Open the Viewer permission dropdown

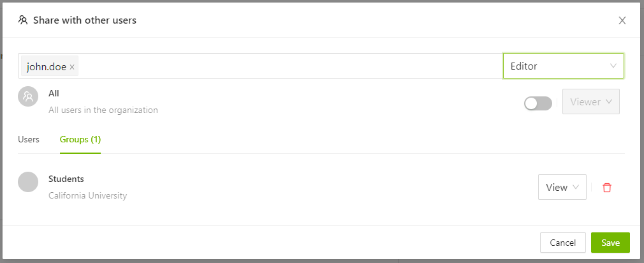point(590,101)
